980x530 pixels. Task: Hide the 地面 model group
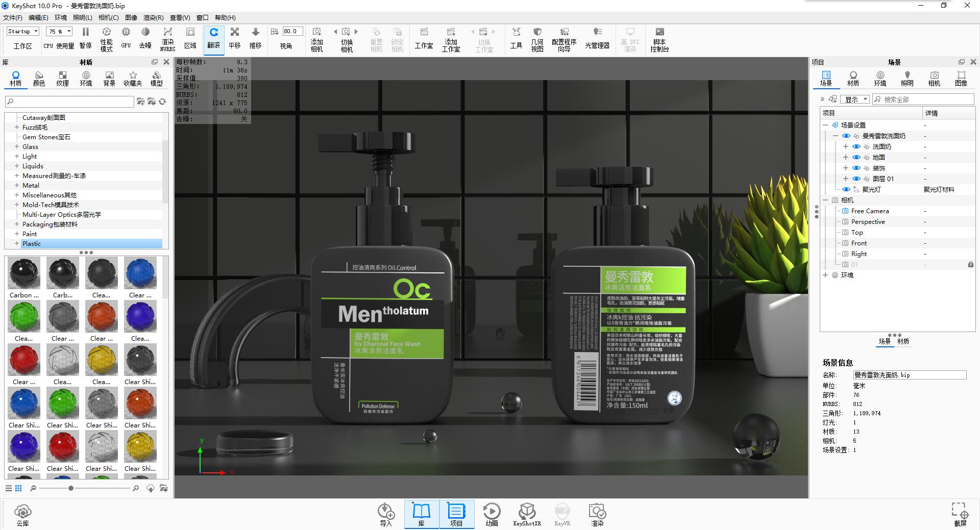click(856, 158)
